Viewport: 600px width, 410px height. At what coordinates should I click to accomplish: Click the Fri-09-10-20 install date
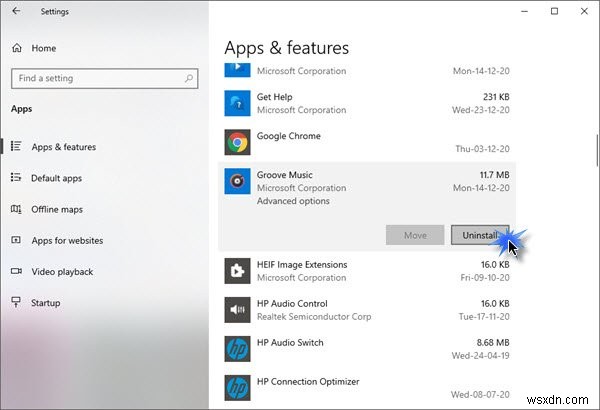[x=485, y=278]
